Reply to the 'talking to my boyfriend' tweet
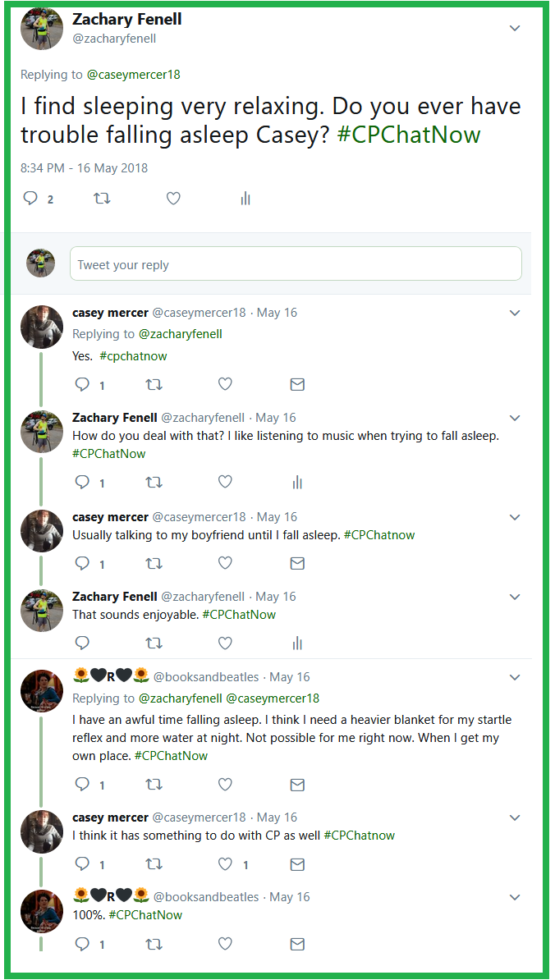The height and width of the screenshot is (980, 555). coord(82,563)
